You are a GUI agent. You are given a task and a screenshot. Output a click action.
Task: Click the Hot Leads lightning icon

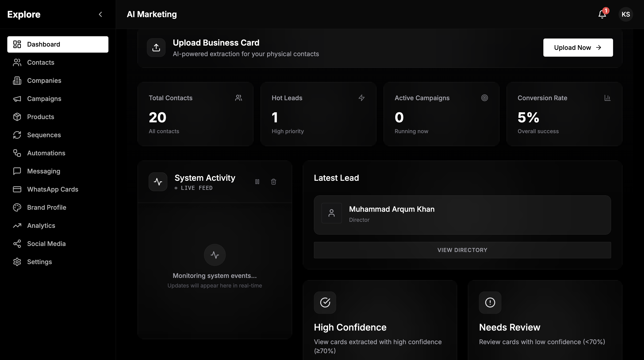click(361, 98)
